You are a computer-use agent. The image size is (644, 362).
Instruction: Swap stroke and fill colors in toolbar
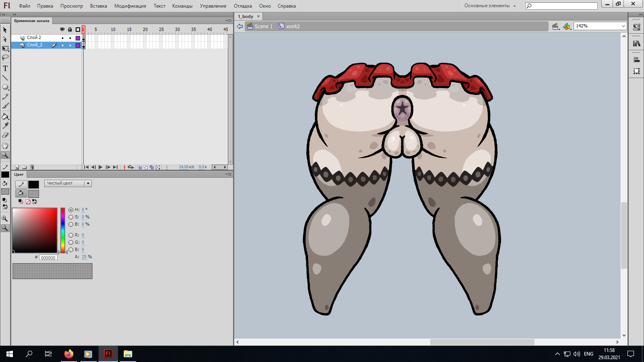(x=5, y=207)
